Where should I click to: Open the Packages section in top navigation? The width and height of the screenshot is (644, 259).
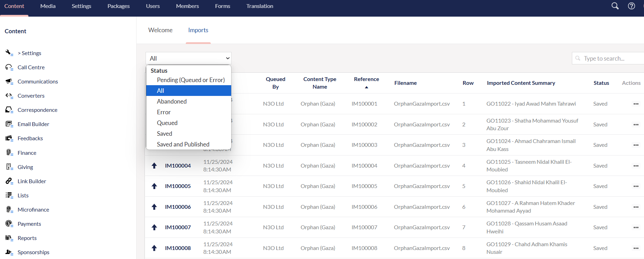[x=119, y=6]
